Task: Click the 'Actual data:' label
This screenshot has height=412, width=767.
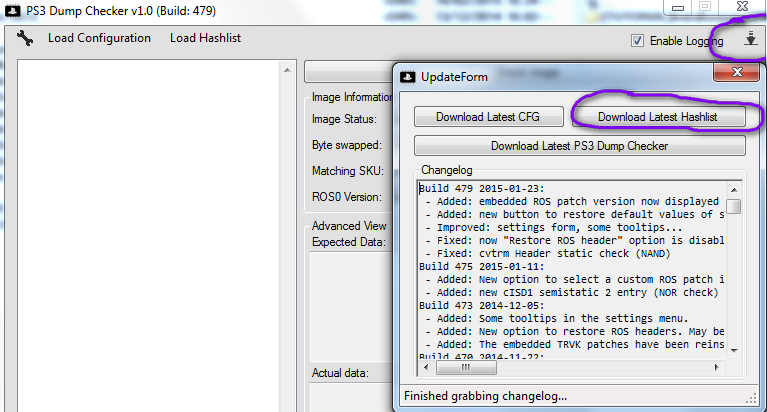Action: click(340, 373)
